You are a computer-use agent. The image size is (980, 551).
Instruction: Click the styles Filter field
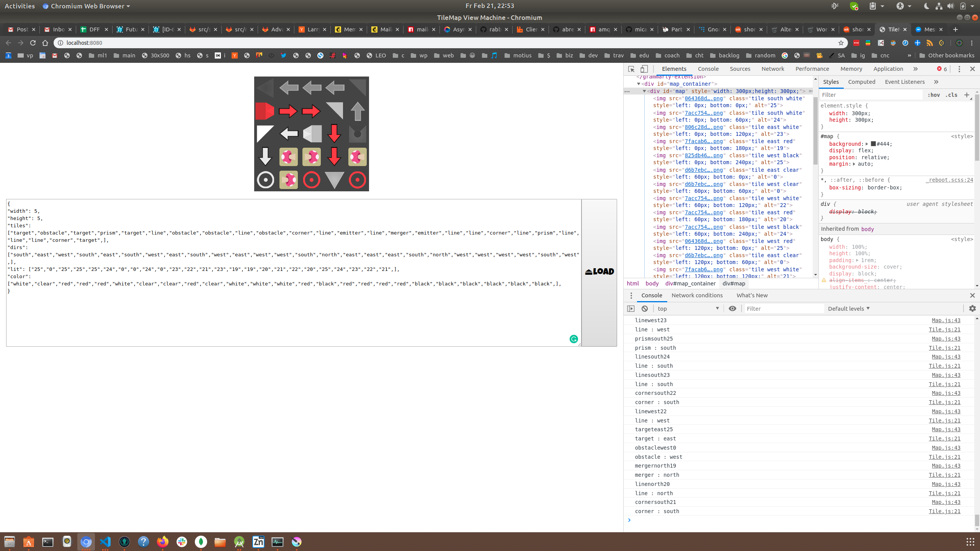pos(871,95)
